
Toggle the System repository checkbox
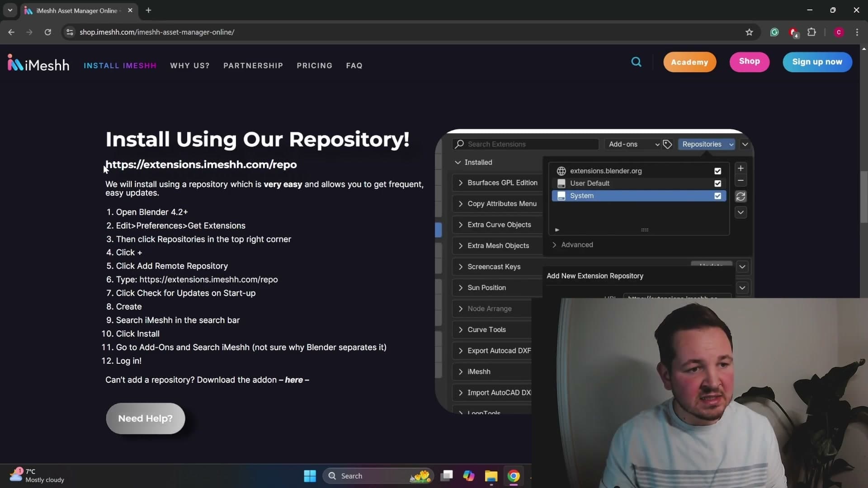coord(717,196)
